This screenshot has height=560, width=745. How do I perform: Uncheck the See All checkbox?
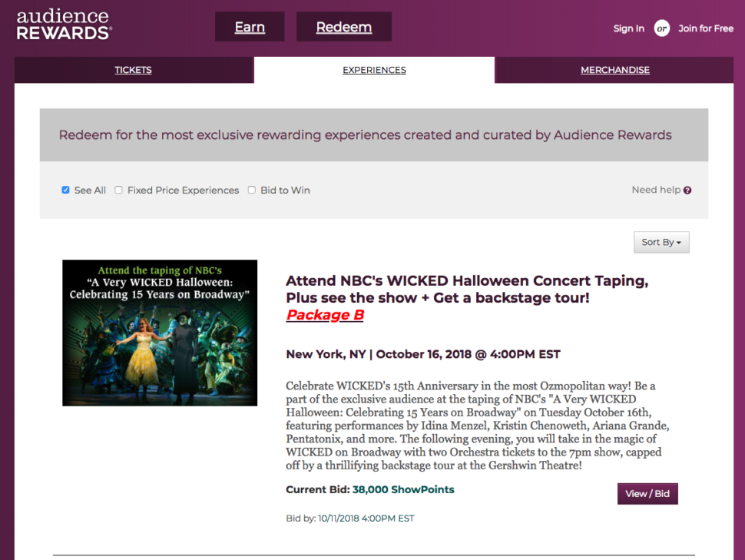point(65,191)
